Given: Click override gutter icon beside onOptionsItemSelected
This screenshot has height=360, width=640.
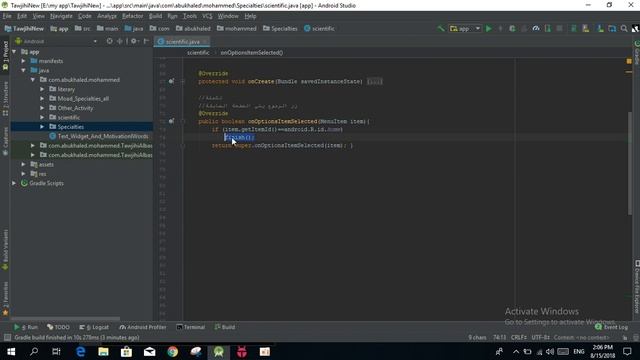Looking at the screenshot, I should (171, 121).
